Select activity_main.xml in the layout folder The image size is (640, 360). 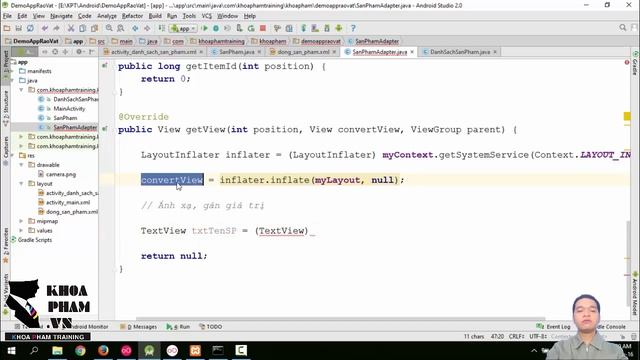68,202
